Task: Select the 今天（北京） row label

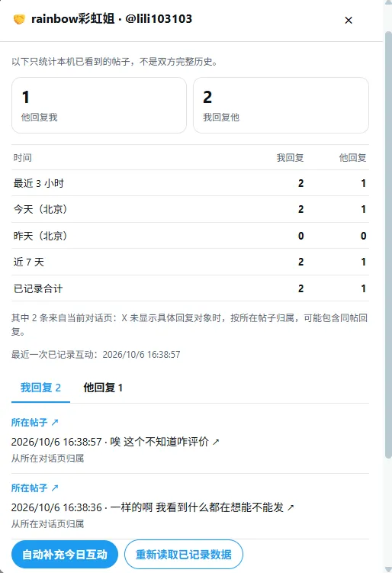Action: (40, 209)
